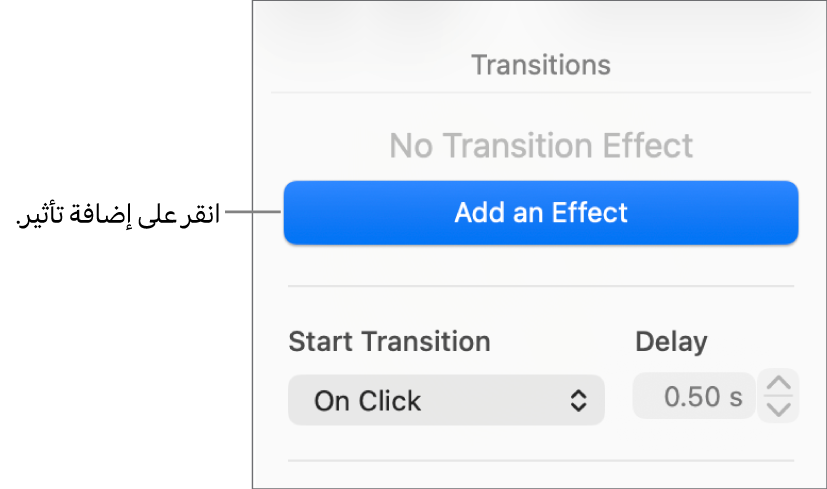Click the Start Transition label
Image resolution: width=827 pixels, height=489 pixels.
389,342
